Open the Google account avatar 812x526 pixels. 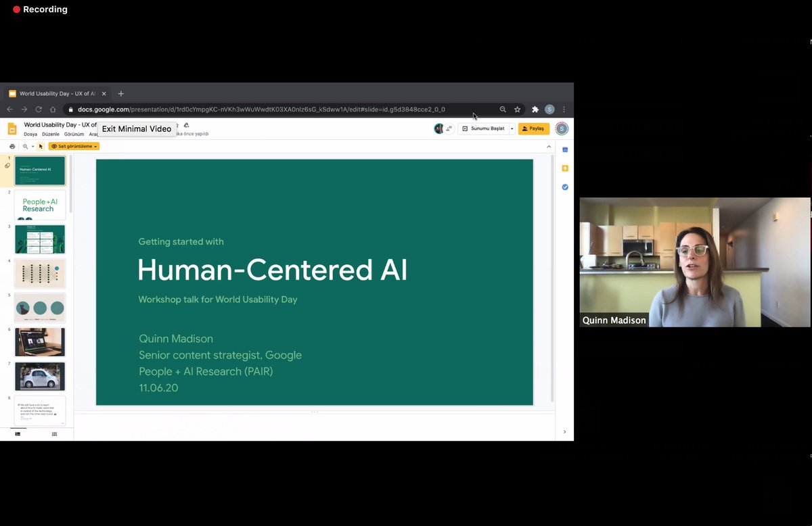562,128
